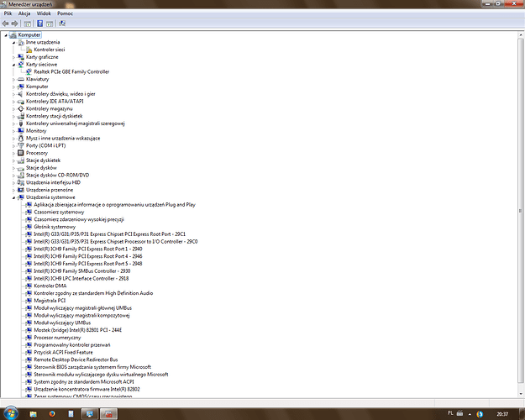Select Przycisk ACPI Fixed Feature device
Viewport: 525px width, 420px height.
pyautogui.click(x=63, y=352)
